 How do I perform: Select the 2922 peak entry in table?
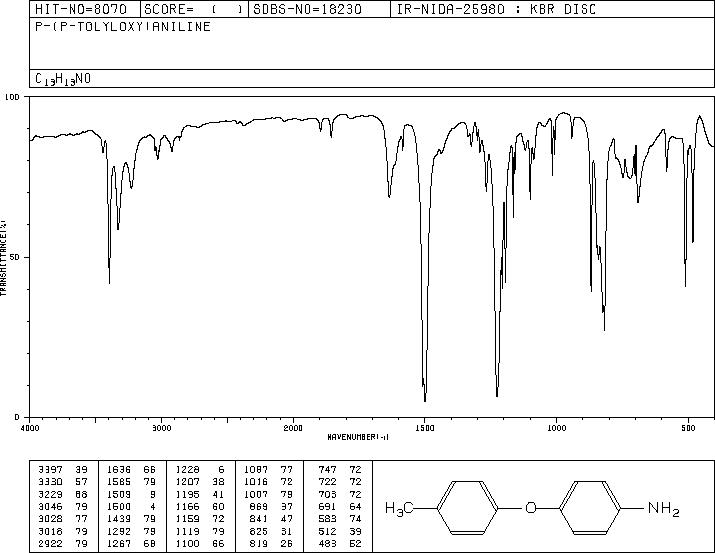point(63,544)
